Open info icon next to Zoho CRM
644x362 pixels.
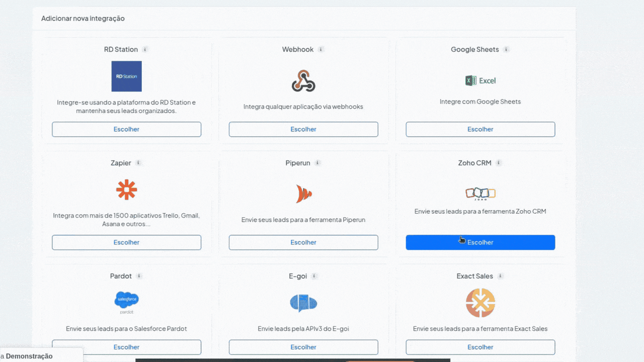click(499, 163)
